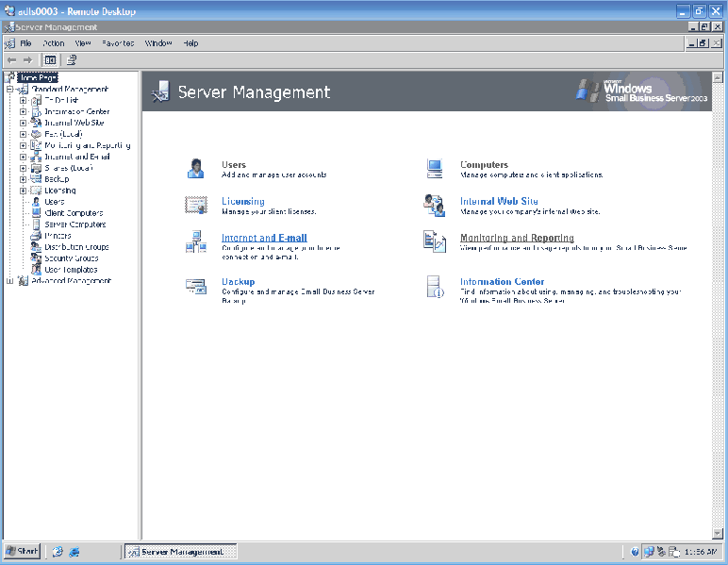Open the View menu
Image resolution: width=728 pixels, height=565 pixels.
pyautogui.click(x=83, y=43)
